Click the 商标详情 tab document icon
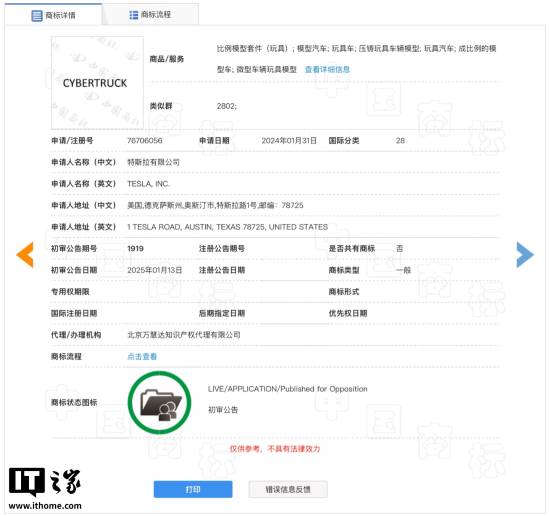The width and height of the screenshot is (550, 516). tap(36, 15)
